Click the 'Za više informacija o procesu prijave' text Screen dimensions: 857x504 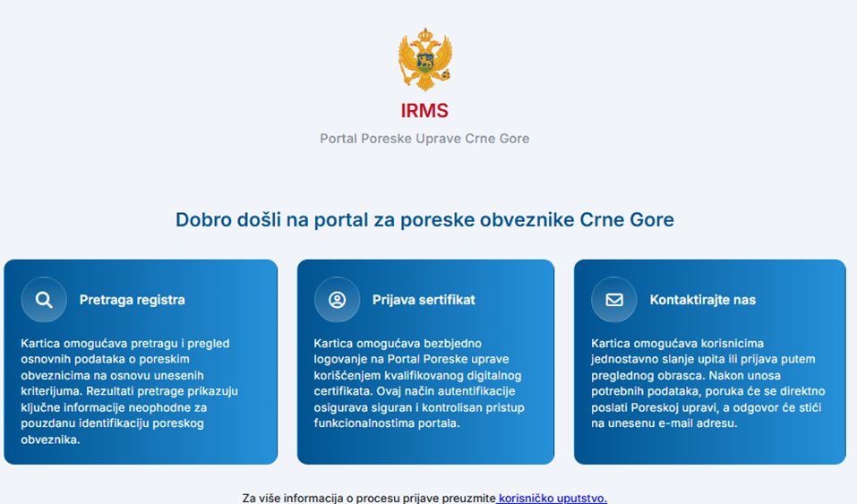[x=368, y=498]
